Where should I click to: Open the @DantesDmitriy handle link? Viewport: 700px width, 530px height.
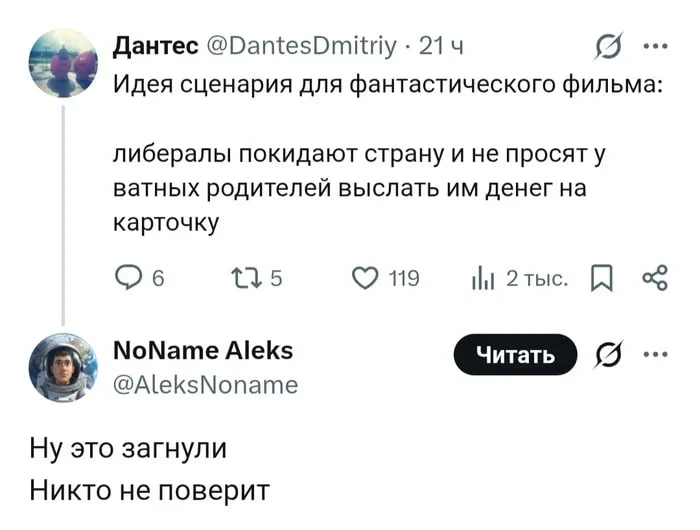click(x=303, y=45)
